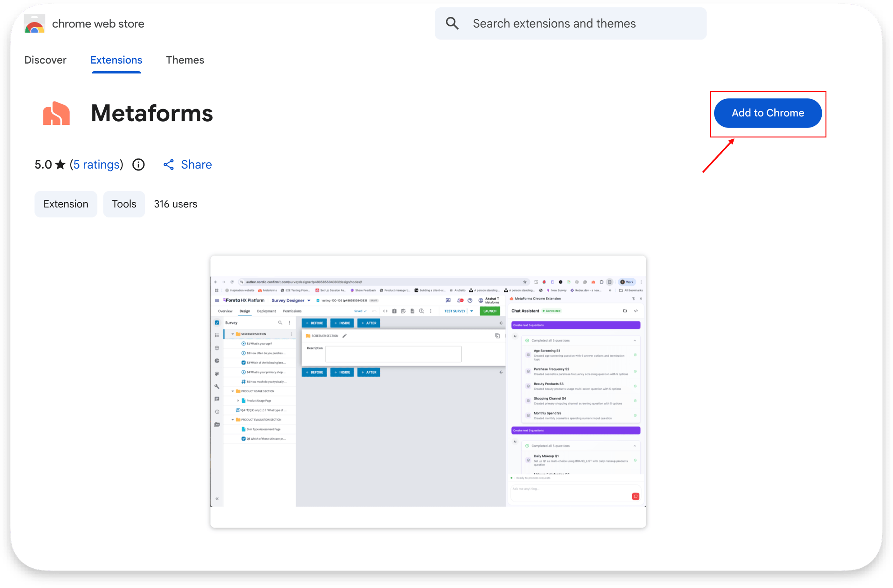Open the Metaforms preview screenshot
Screen dimensions: 893x588
tap(428, 391)
